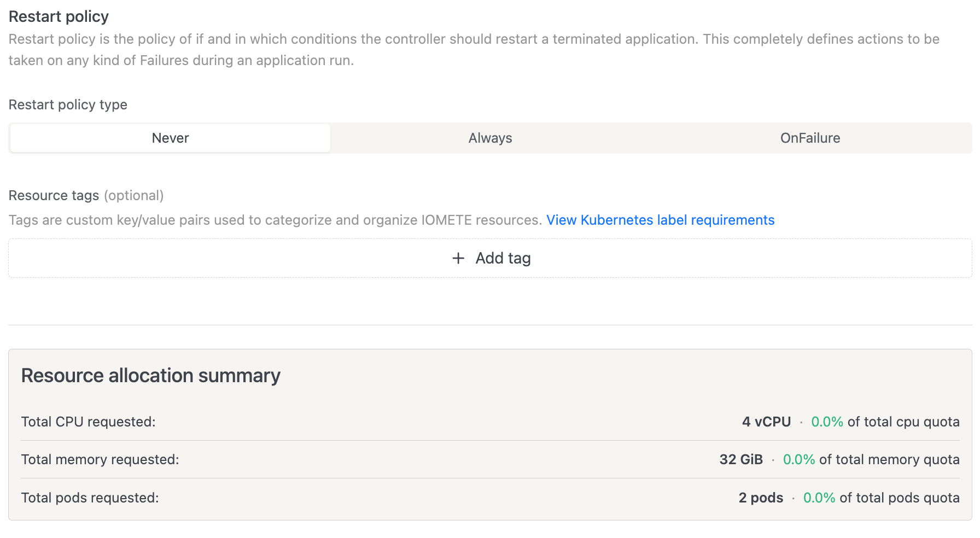
Task: Open View Kubernetes label requirements link
Action: (x=660, y=220)
